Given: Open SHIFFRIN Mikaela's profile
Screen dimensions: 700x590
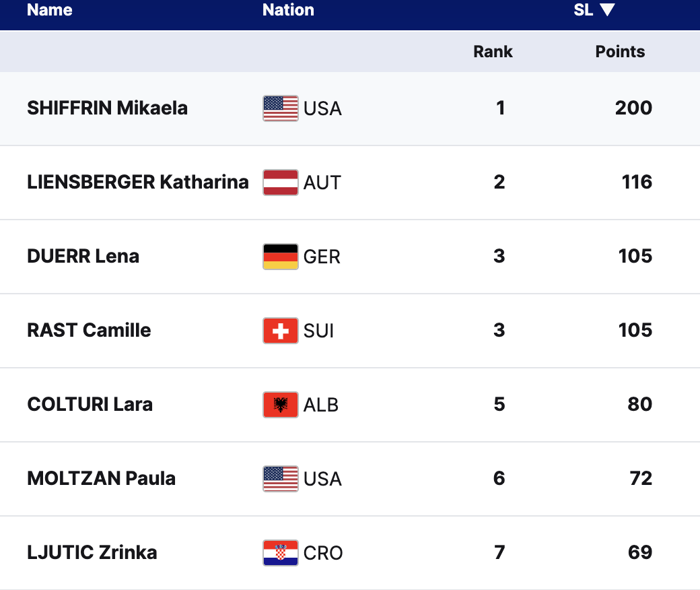Looking at the screenshot, I should coord(107,108).
